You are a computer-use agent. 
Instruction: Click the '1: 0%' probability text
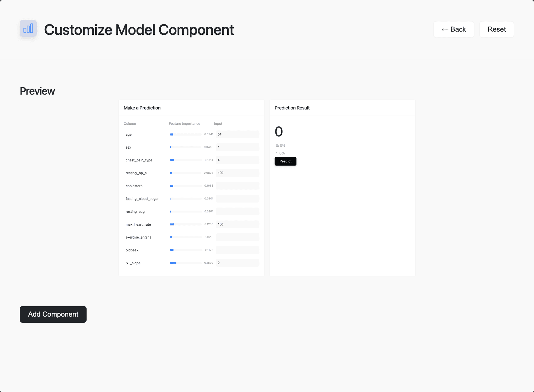pyautogui.click(x=280, y=153)
